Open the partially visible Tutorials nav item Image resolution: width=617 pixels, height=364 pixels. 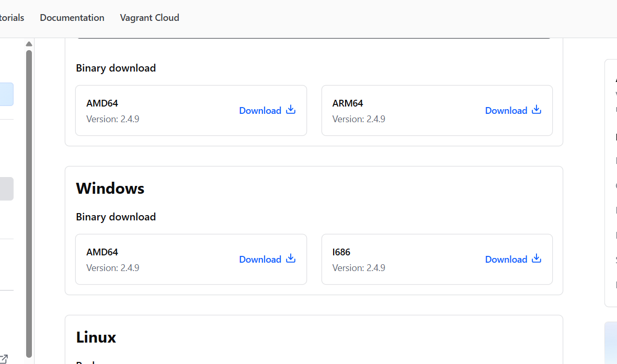12,18
